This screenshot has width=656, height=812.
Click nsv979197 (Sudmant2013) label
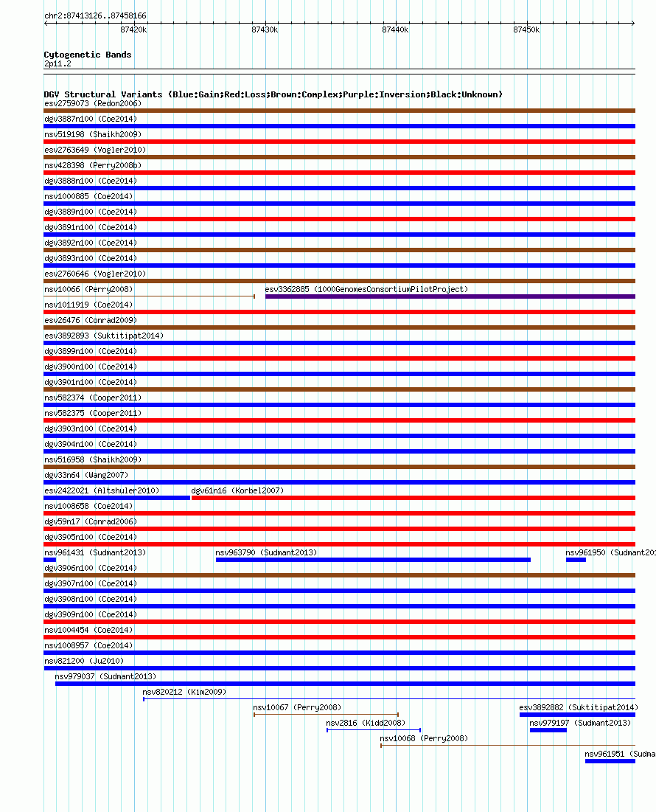point(580,724)
